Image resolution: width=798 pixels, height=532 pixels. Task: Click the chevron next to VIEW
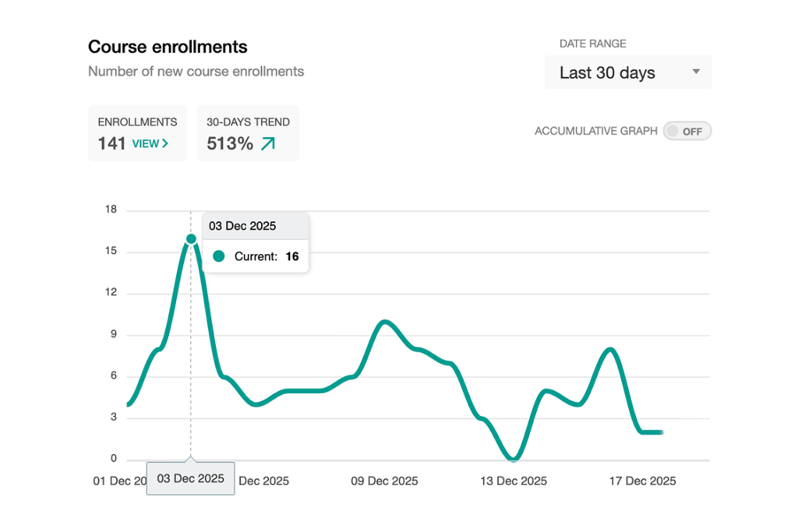pyautogui.click(x=165, y=143)
